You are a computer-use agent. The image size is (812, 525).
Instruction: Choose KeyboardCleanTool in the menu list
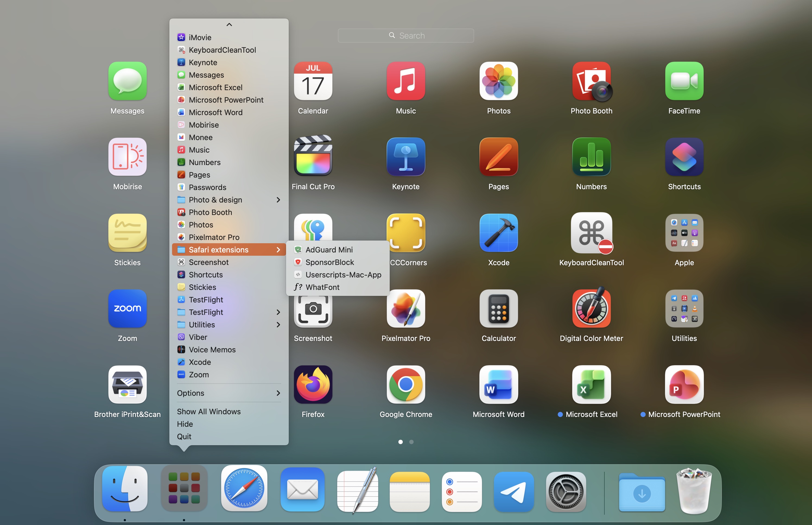point(229,50)
